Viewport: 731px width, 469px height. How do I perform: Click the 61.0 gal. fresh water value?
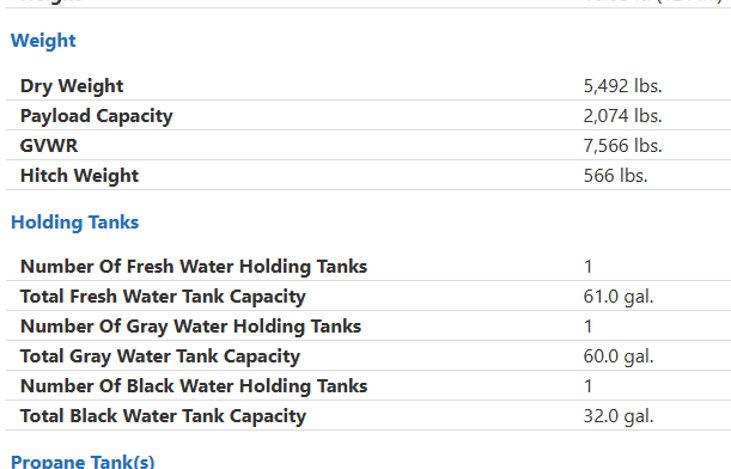(x=619, y=297)
